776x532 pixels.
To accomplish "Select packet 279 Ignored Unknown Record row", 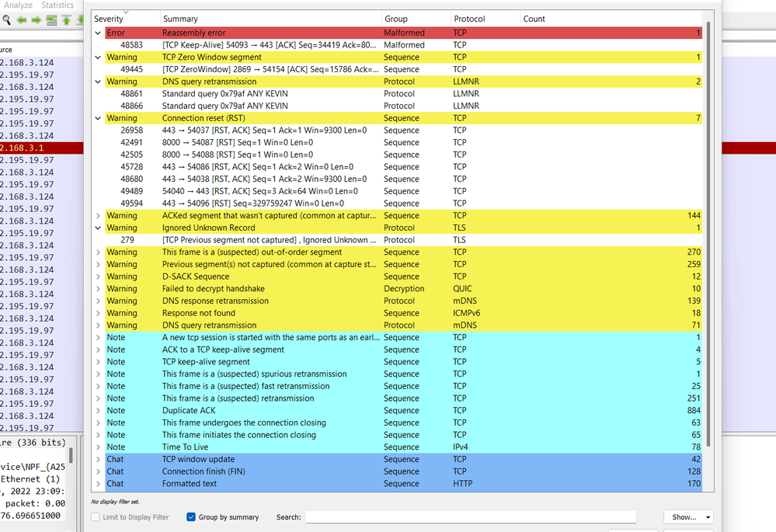I will click(x=403, y=240).
